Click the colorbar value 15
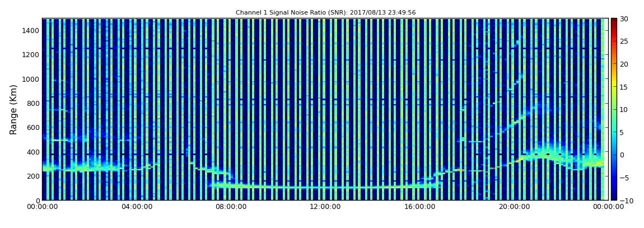 (x=624, y=87)
